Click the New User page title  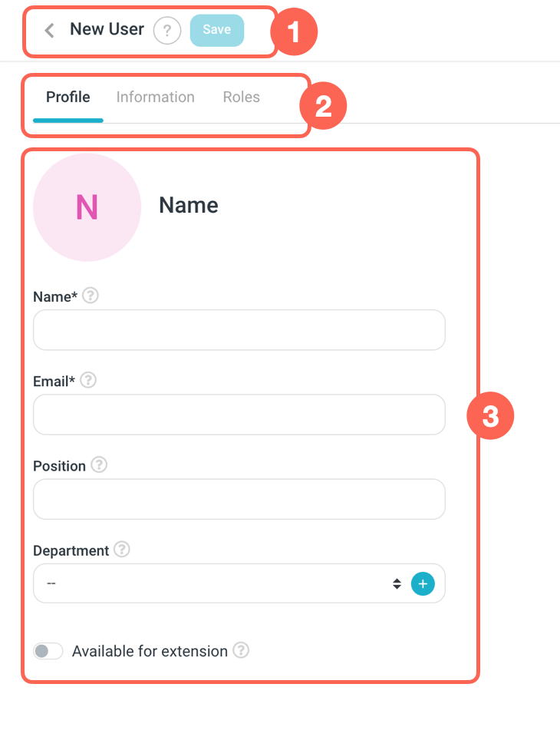(x=107, y=30)
